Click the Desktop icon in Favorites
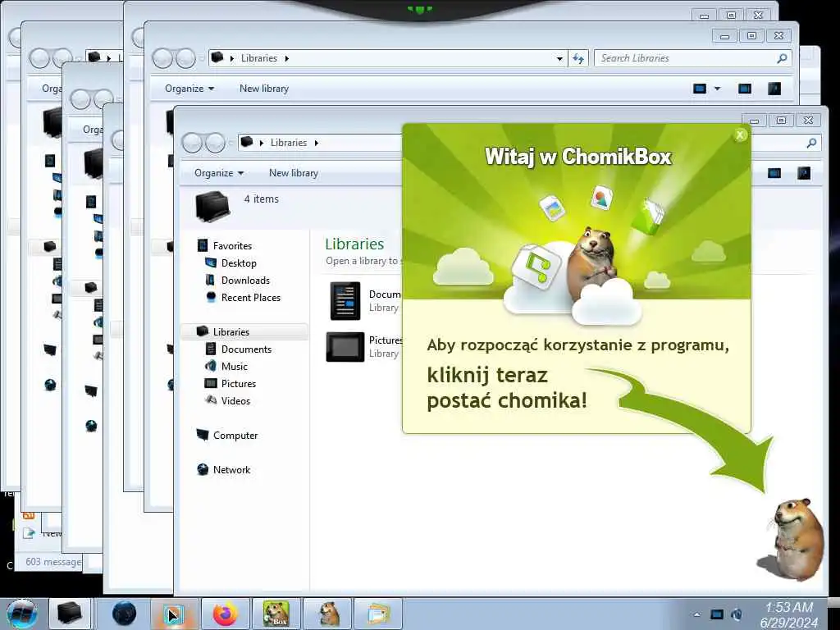840x630 pixels. (211, 262)
